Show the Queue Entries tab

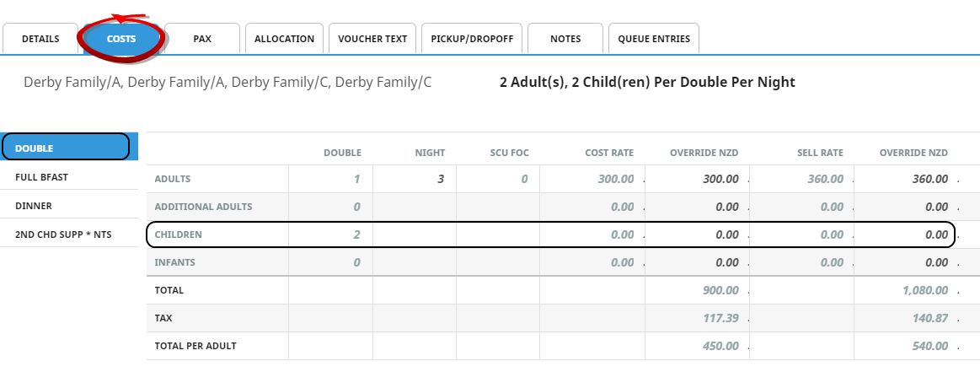[x=654, y=39]
